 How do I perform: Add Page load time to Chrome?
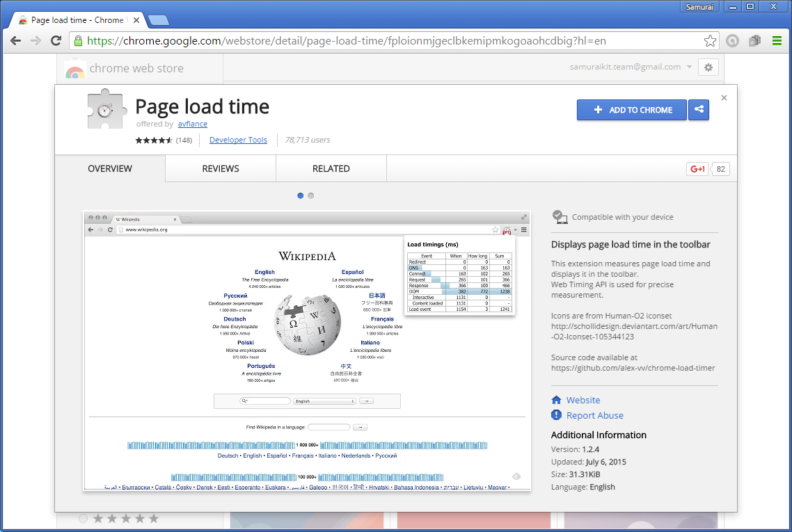(632, 110)
